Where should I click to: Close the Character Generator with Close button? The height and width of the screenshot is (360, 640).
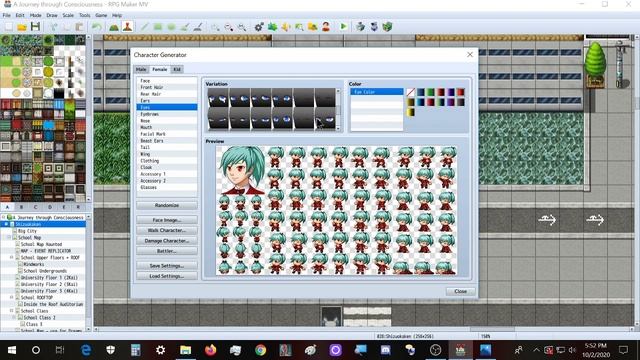click(x=460, y=291)
